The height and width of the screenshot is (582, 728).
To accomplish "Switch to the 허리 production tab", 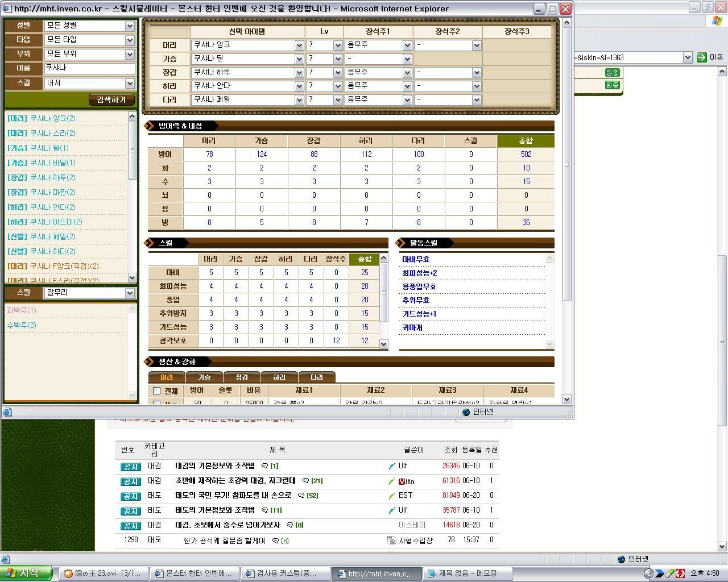I will pos(279,377).
